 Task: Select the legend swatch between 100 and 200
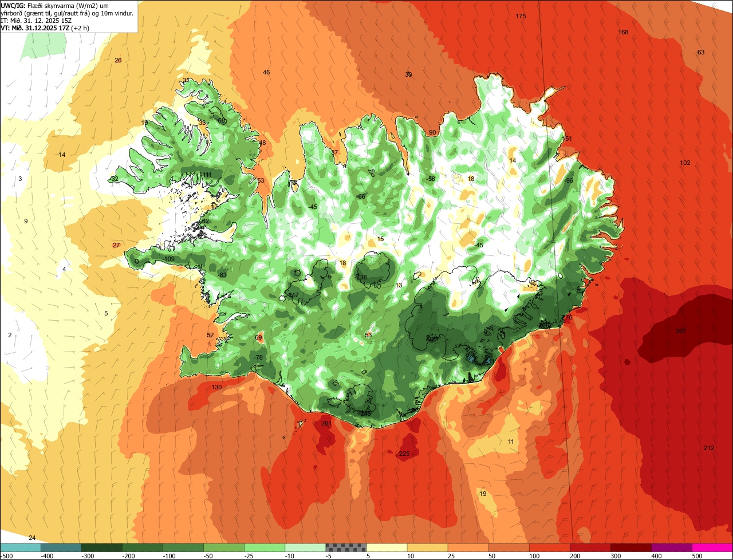[549, 547]
